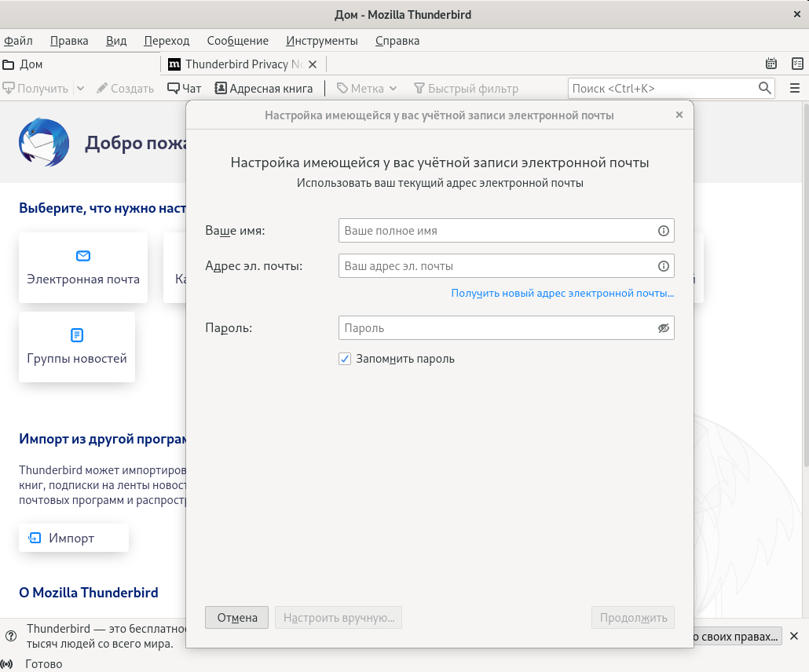Viewport: 809px width, 672px height.
Task: Open the Справка menu
Action: coord(397,40)
